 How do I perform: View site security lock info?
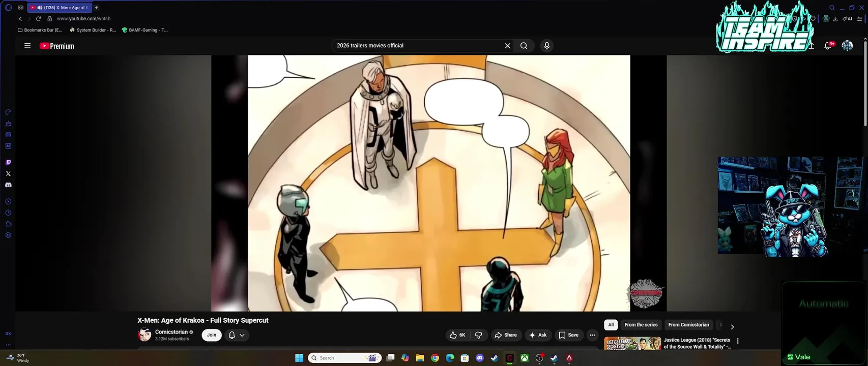pos(49,19)
